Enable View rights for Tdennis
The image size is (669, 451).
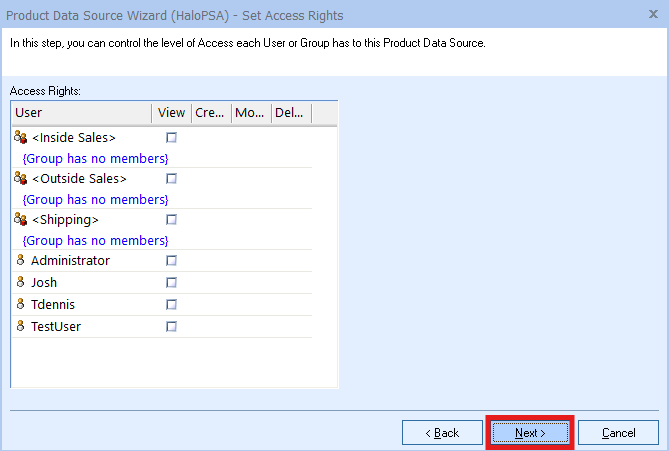171,305
